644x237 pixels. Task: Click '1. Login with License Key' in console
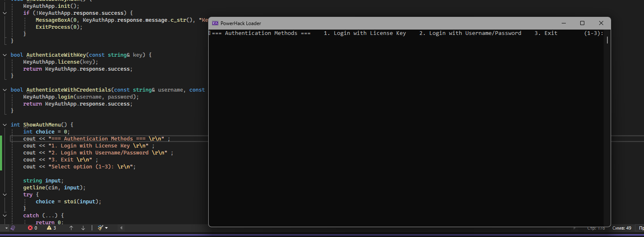(365, 33)
